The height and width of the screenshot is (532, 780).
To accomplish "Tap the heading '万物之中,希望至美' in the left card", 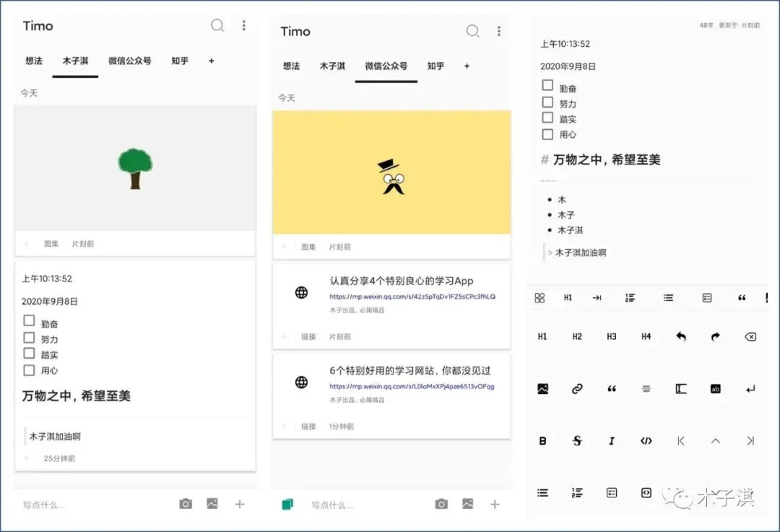I will click(x=76, y=396).
